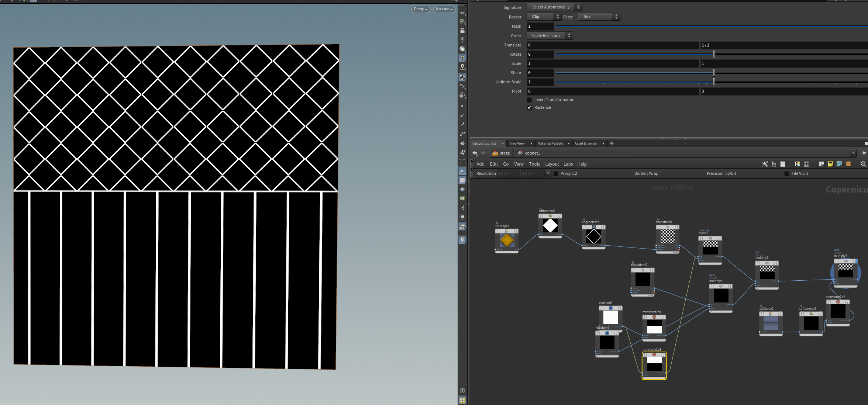The height and width of the screenshot is (405, 868).
Task: Click the map pin icon in viewport sidebar
Action: (462, 240)
